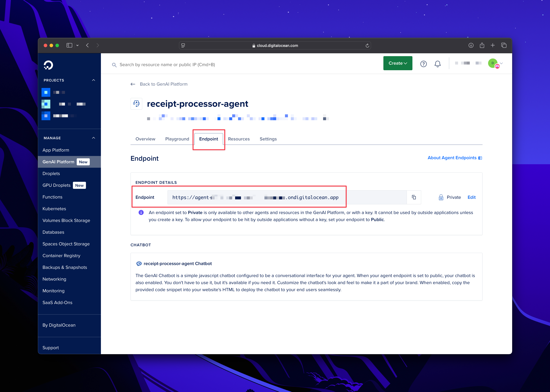Open Functions in the sidebar
The width and height of the screenshot is (550, 392).
(52, 197)
